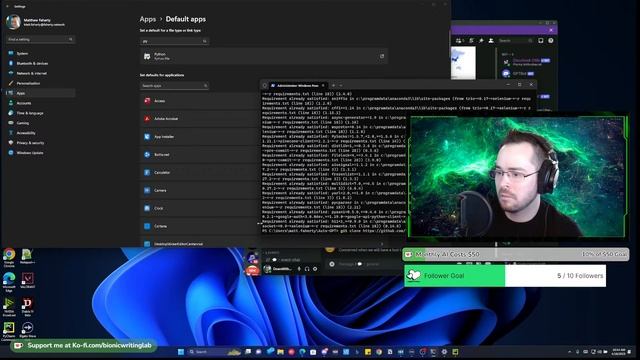Open the Discord inbox
The height and width of the screenshot is (360, 640).
pos(541,40)
